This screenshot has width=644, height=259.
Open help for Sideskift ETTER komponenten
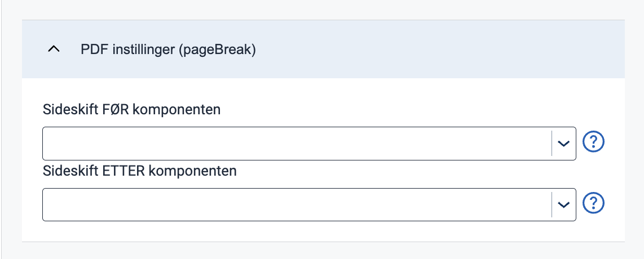click(x=593, y=203)
